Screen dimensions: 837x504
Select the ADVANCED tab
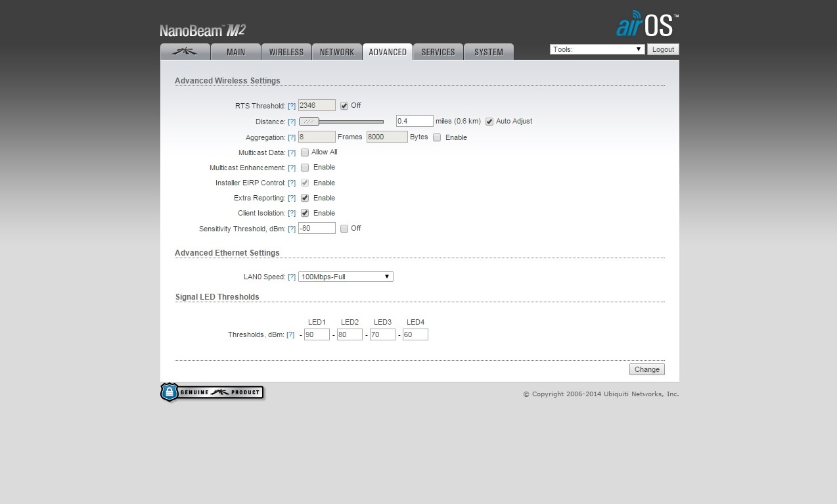pyautogui.click(x=388, y=52)
